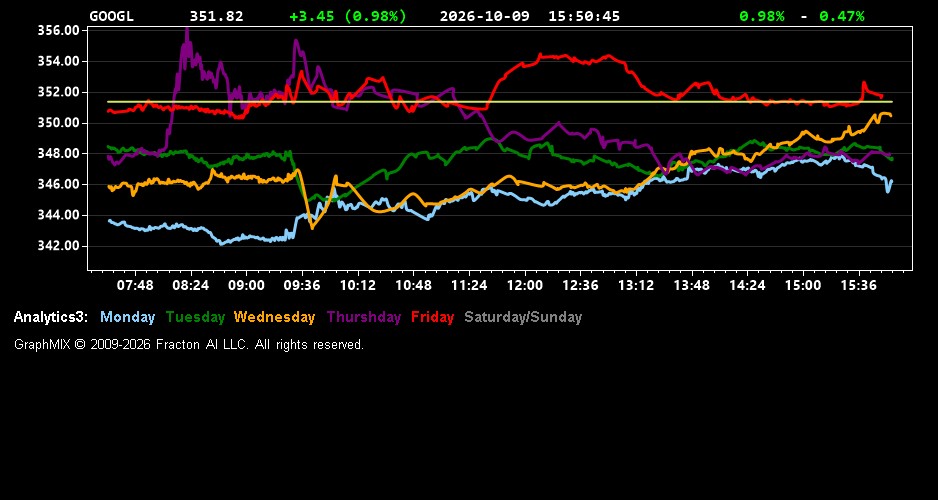The height and width of the screenshot is (500, 938).
Task: Click the +3.45 (0.98%) change value
Action: [x=348, y=16]
